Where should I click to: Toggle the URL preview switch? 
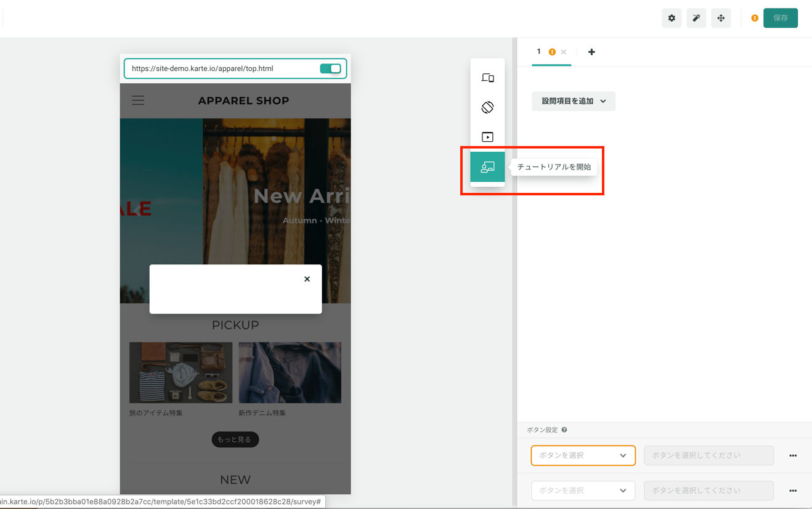point(331,68)
